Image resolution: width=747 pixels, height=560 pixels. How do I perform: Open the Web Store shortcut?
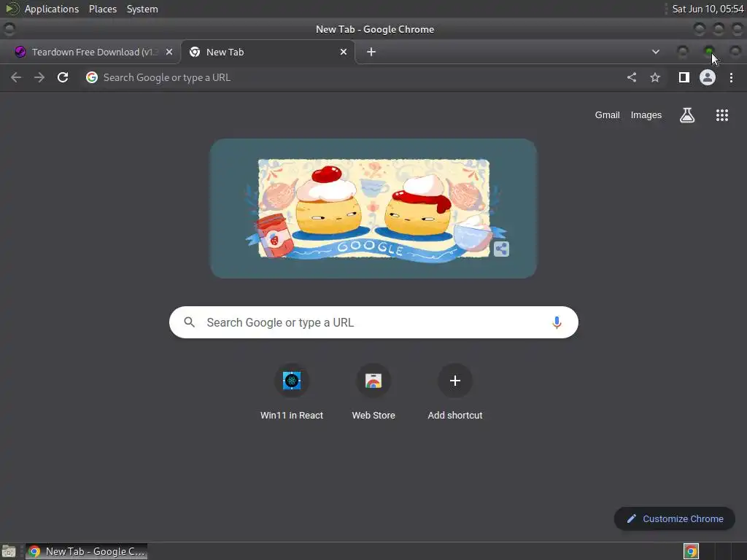coord(373,392)
